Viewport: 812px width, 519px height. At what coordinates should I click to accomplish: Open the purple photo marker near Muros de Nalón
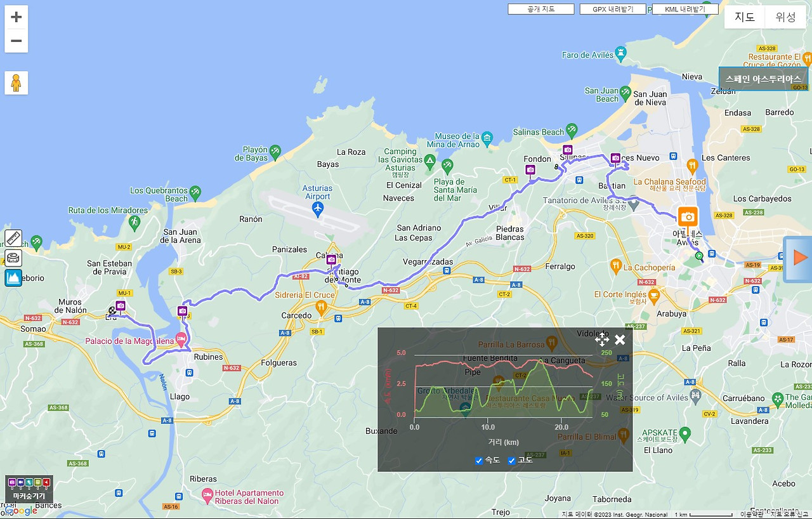point(121,306)
